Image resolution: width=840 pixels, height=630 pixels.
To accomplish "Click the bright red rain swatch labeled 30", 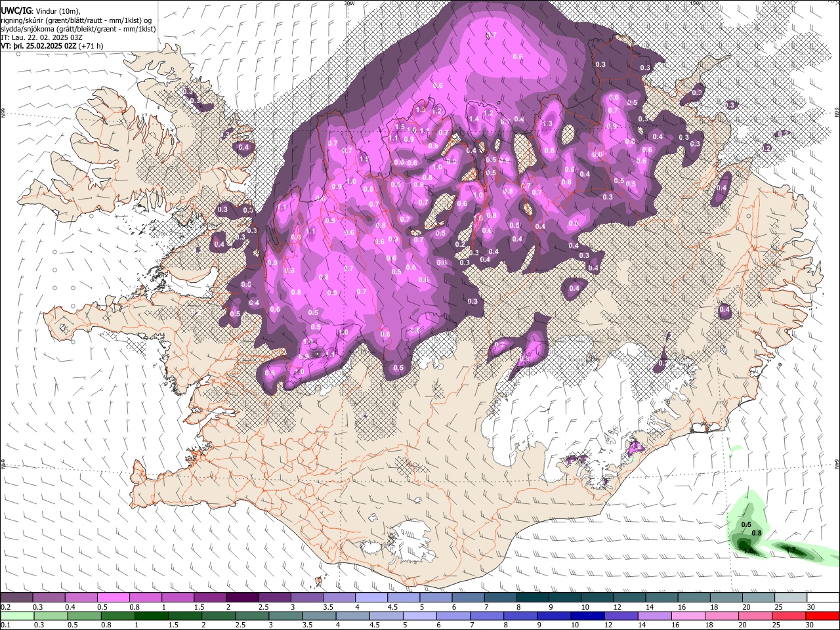I will click(823, 616).
